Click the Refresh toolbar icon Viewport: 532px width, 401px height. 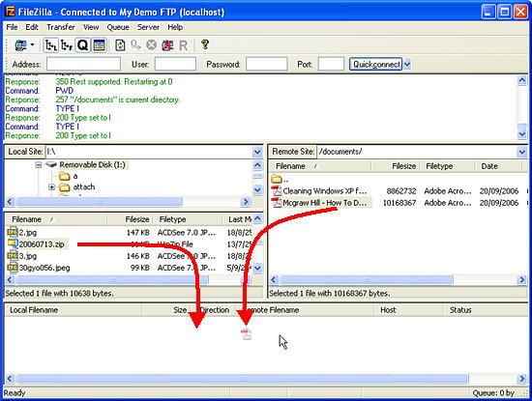pos(120,45)
